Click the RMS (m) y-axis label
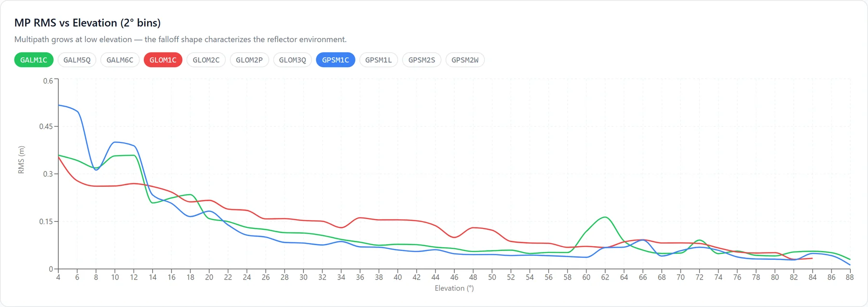This screenshot has width=868, height=307. (21, 160)
